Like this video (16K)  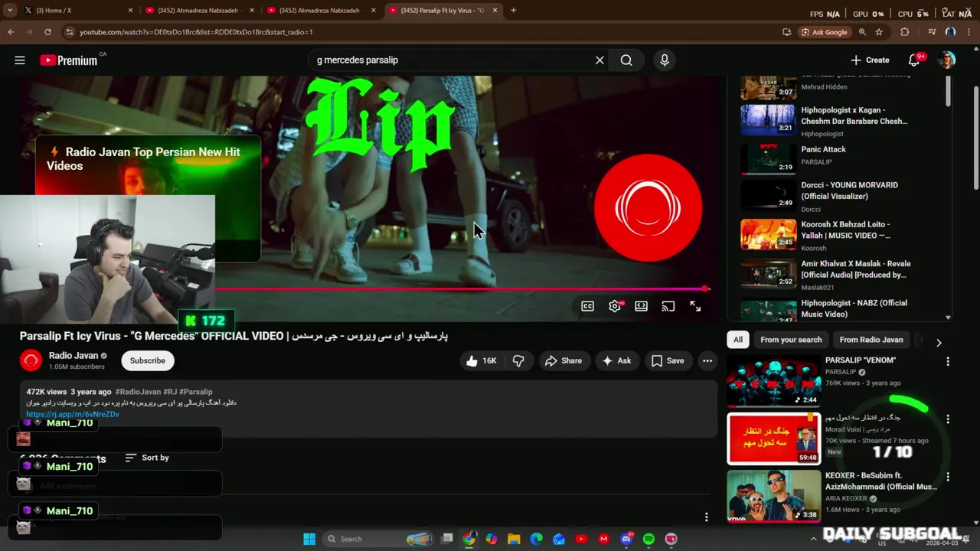click(x=482, y=360)
